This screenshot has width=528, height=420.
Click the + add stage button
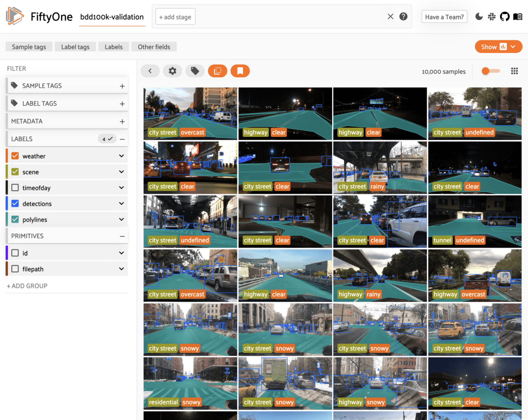(x=175, y=17)
